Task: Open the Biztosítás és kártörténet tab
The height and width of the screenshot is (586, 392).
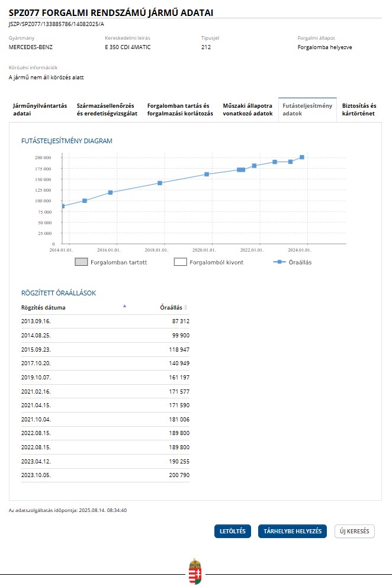Action: coord(359,110)
